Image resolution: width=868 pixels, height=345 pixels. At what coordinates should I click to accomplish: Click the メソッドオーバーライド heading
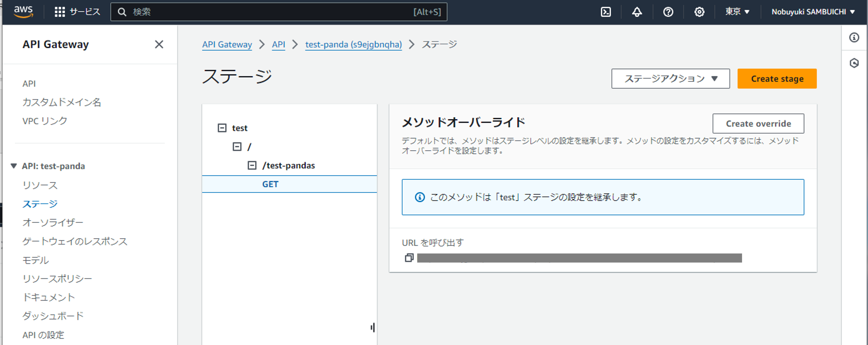(x=463, y=122)
